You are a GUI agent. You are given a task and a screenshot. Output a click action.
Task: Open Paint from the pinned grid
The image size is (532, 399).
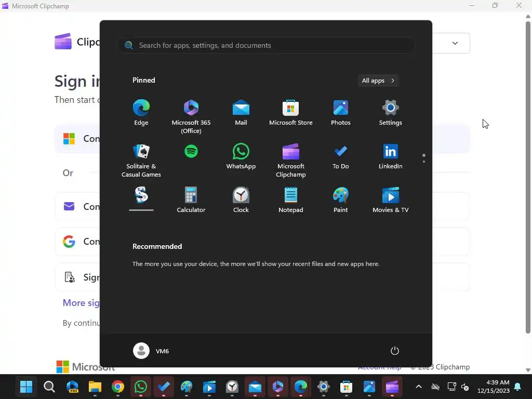(x=341, y=200)
